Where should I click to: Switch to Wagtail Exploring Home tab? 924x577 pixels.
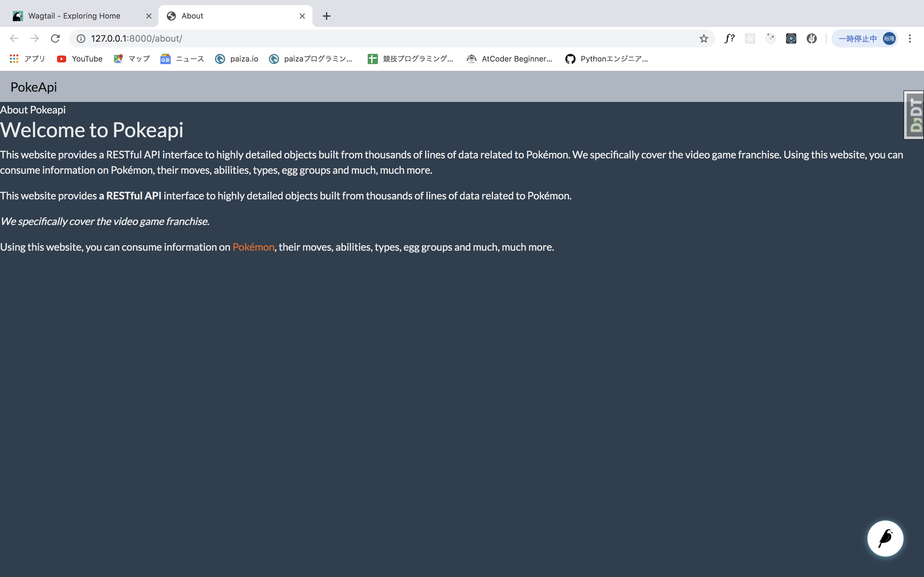pos(74,16)
